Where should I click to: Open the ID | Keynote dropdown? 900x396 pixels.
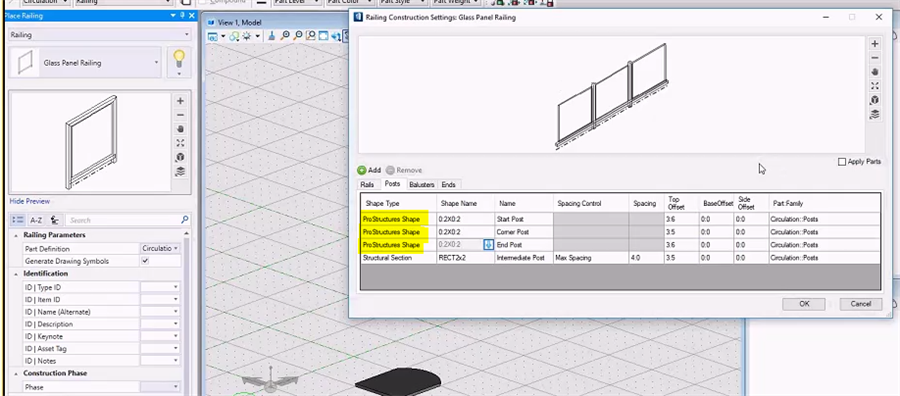176,336
